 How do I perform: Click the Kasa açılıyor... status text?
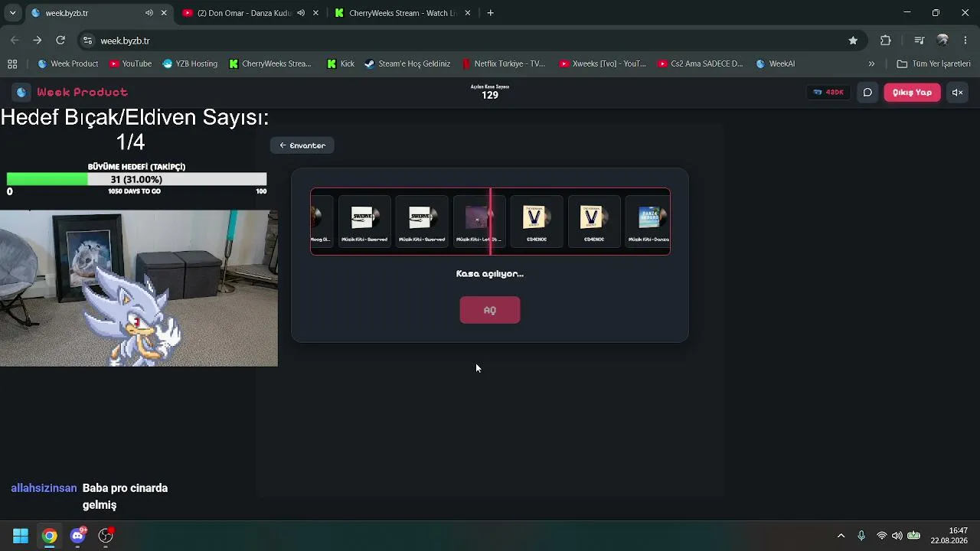[x=490, y=273]
